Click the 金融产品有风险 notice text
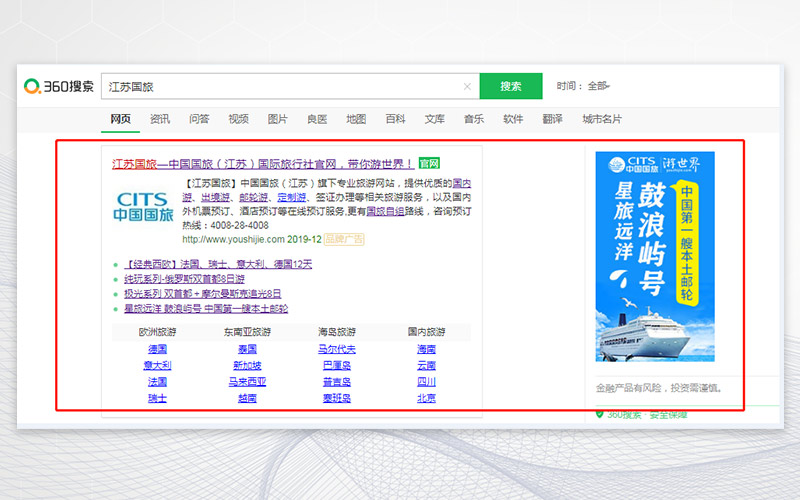Screen dimensions: 800x500 coord(659,388)
